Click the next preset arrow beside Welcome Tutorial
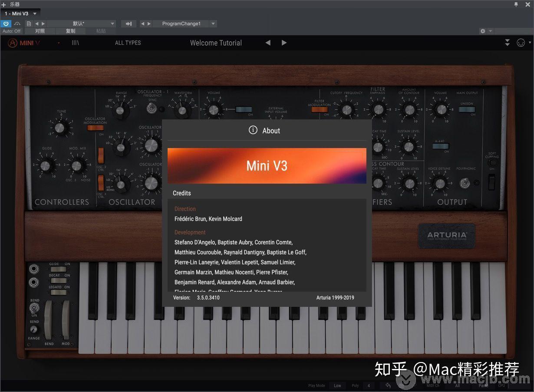 coord(284,43)
